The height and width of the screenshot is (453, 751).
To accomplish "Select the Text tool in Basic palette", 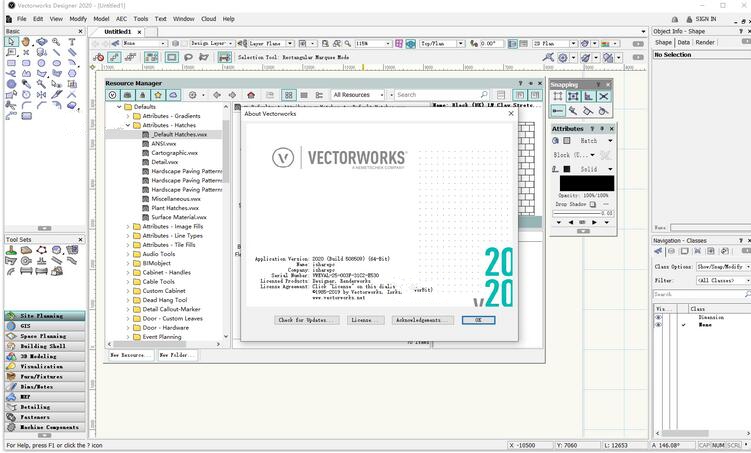I will (x=72, y=42).
